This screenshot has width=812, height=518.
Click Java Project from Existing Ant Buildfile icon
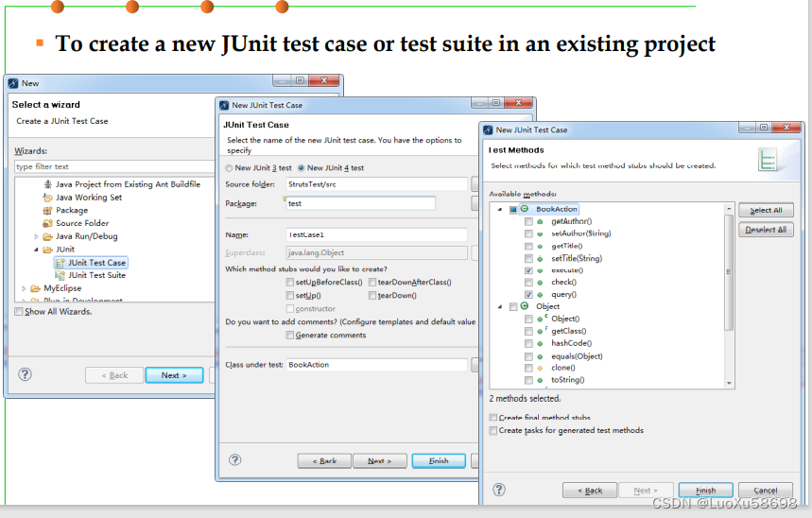point(47,184)
